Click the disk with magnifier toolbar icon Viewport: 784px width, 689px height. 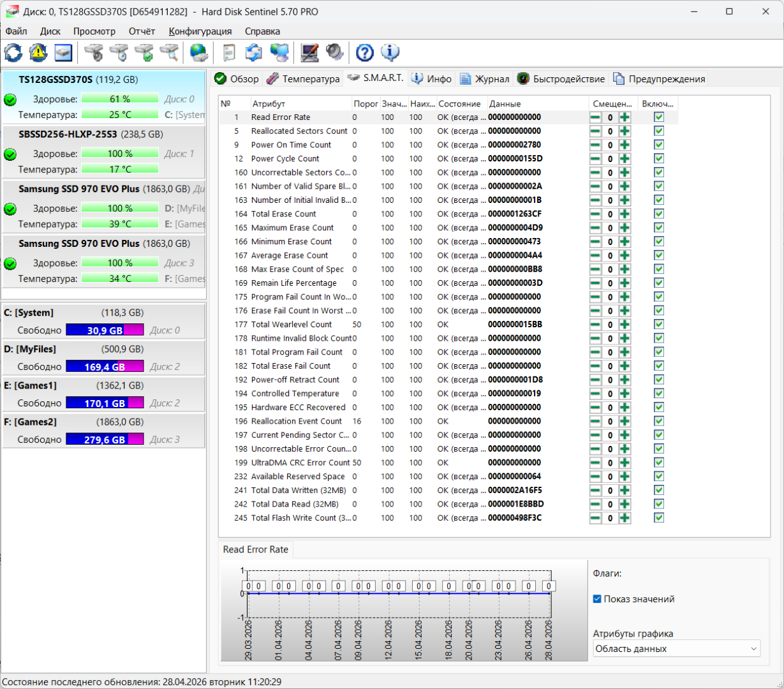169,52
